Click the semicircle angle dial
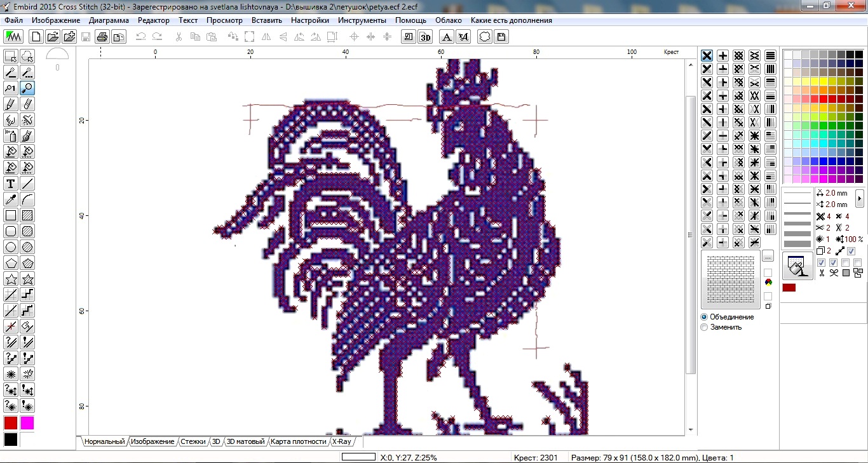868x463 pixels. click(x=57, y=55)
